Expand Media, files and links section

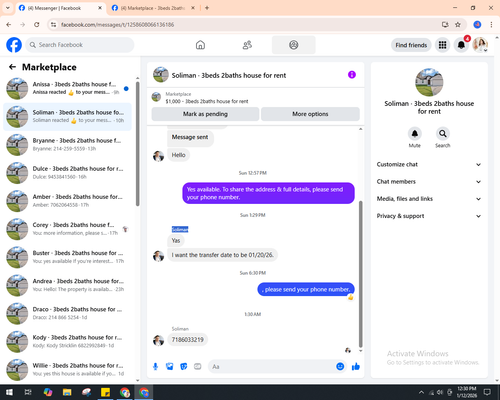point(429,199)
